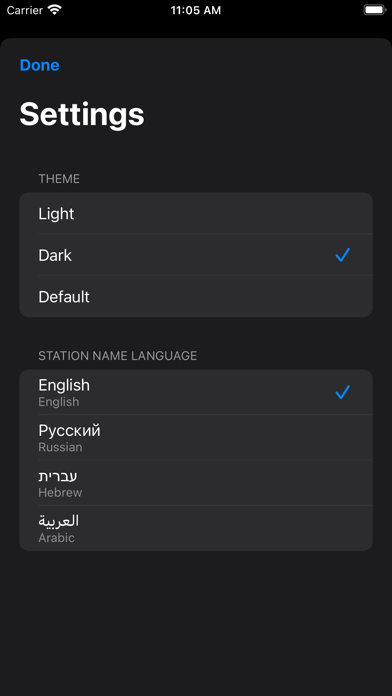Screen dimensions: 392x696
Task: Tap the Settings page title
Action: click(82, 115)
